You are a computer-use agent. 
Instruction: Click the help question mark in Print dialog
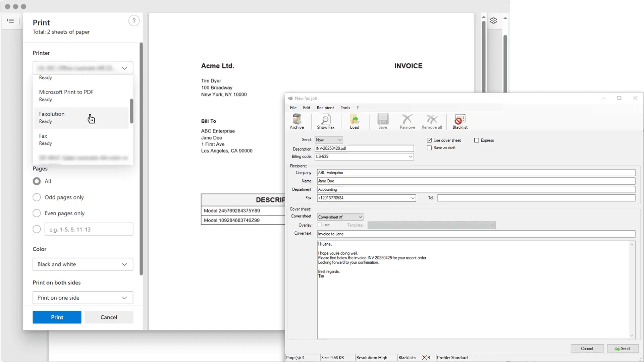[134, 21]
